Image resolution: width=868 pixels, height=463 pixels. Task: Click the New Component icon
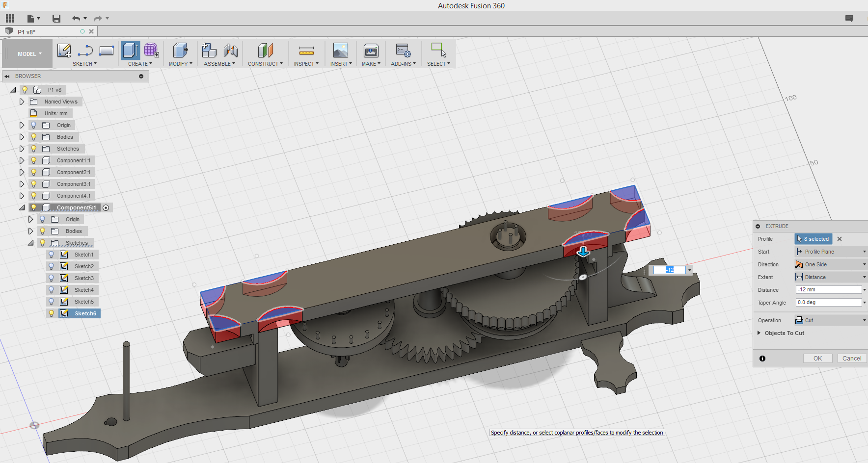point(209,50)
